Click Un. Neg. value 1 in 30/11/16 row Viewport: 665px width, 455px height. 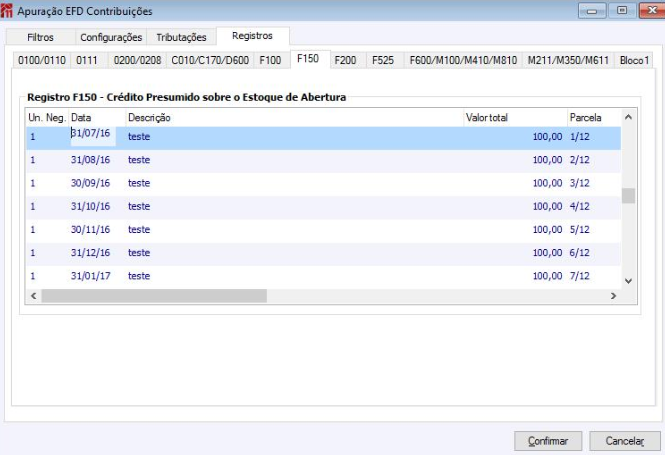point(33,229)
